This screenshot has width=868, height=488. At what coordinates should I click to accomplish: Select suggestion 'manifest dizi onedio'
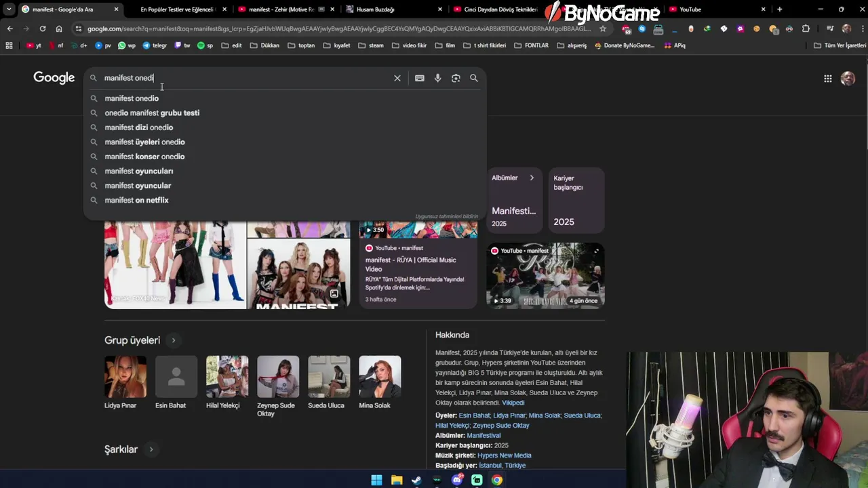click(x=284, y=127)
